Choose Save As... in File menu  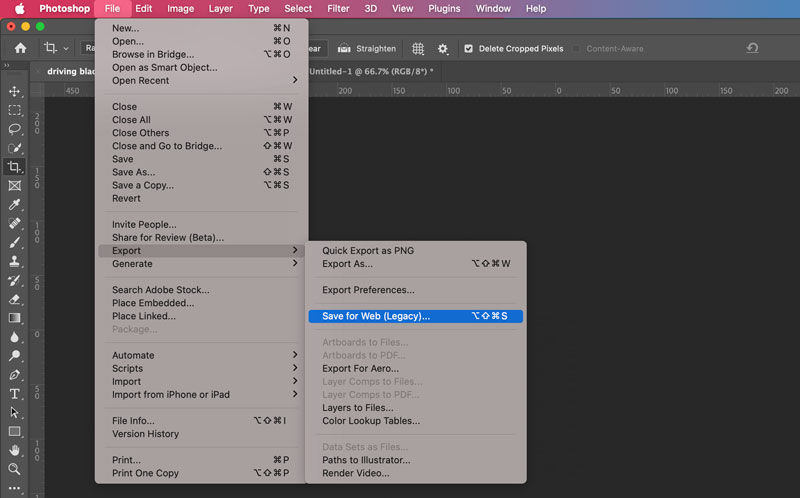[202, 172]
